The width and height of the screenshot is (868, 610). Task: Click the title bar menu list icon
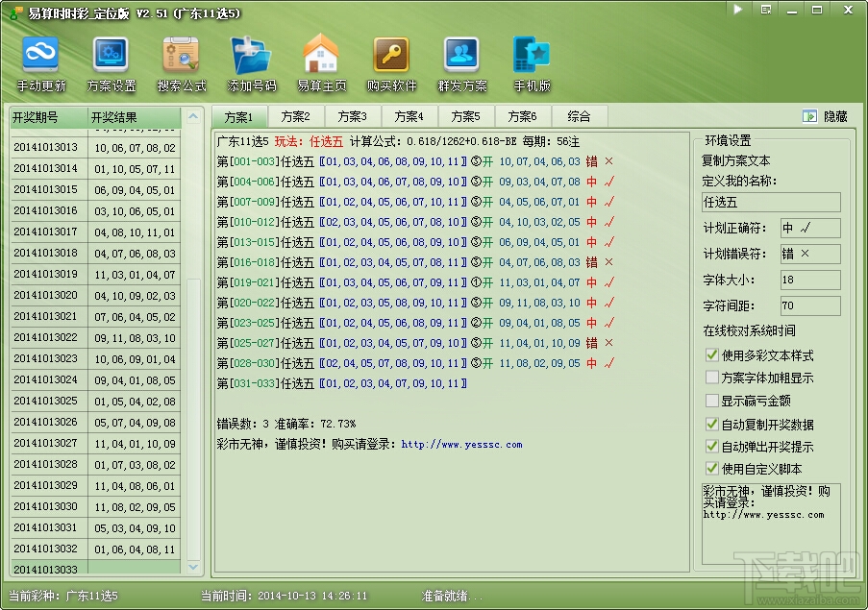point(766,10)
